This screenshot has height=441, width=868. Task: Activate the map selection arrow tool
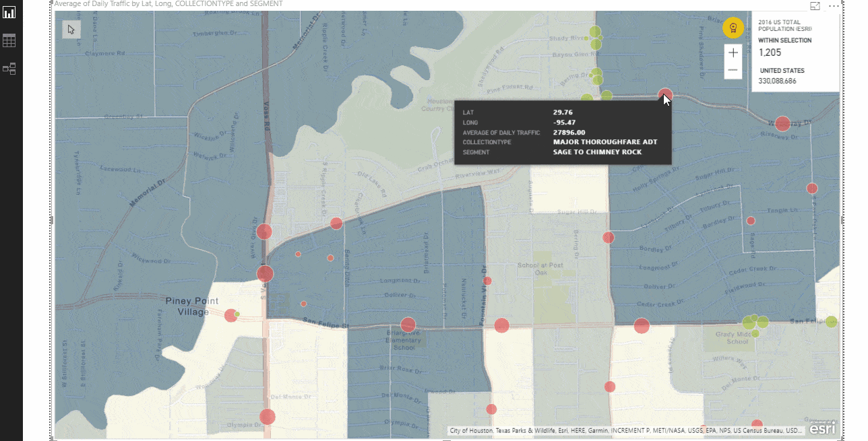click(71, 29)
